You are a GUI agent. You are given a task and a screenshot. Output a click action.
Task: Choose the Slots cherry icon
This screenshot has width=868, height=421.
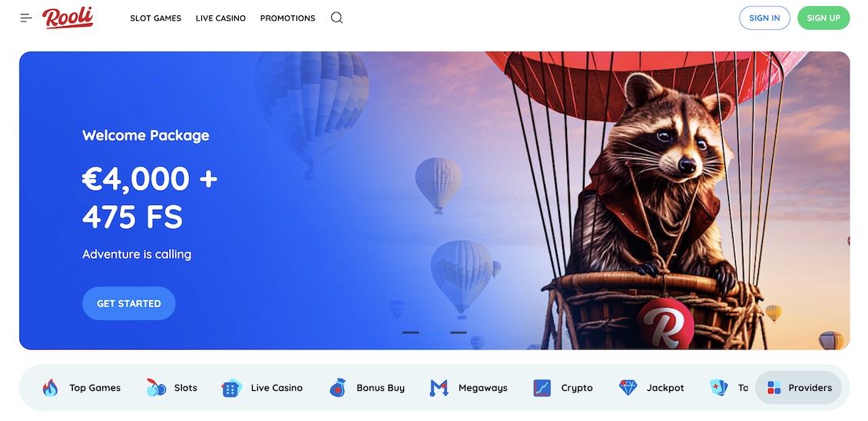click(x=156, y=388)
